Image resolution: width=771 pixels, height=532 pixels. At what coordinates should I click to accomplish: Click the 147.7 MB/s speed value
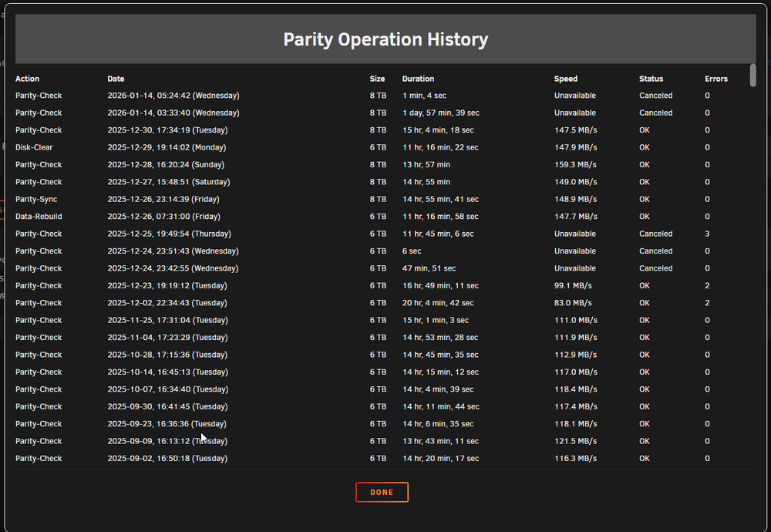[575, 217]
